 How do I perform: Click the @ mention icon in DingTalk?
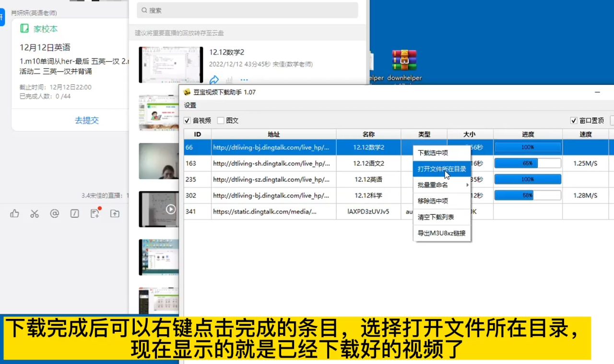[x=55, y=214]
